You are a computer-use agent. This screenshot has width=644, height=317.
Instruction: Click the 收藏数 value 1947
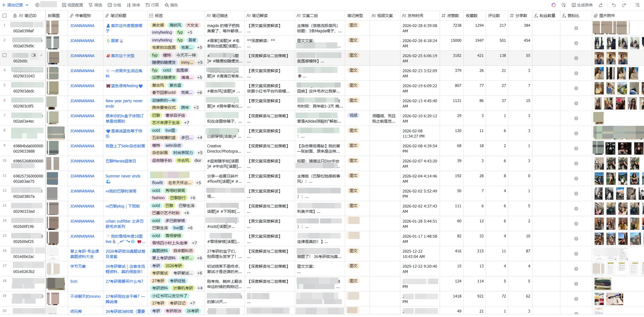click(x=479, y=41)
